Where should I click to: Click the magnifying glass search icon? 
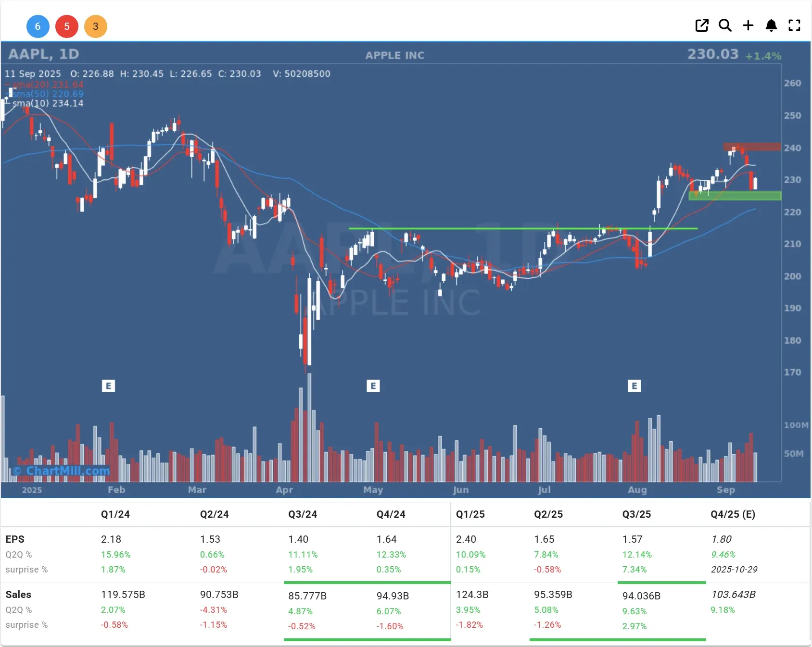click(x=725, y=25)
